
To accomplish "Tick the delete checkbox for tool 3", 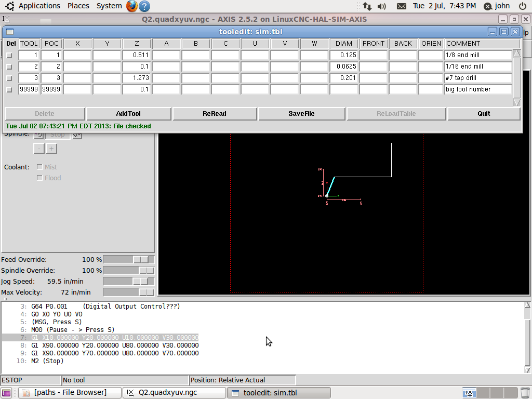I will pyautogui.click(x=9, y=78).
